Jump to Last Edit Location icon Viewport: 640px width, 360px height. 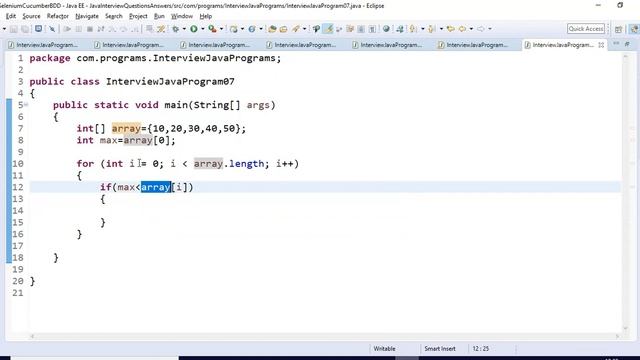pyautogui.click(x=451, y=29)
